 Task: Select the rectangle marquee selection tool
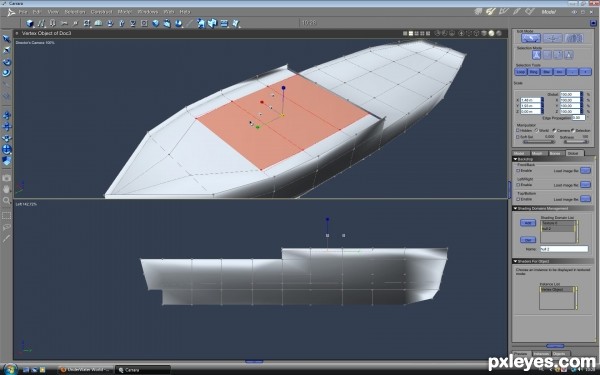click(6, 216)
